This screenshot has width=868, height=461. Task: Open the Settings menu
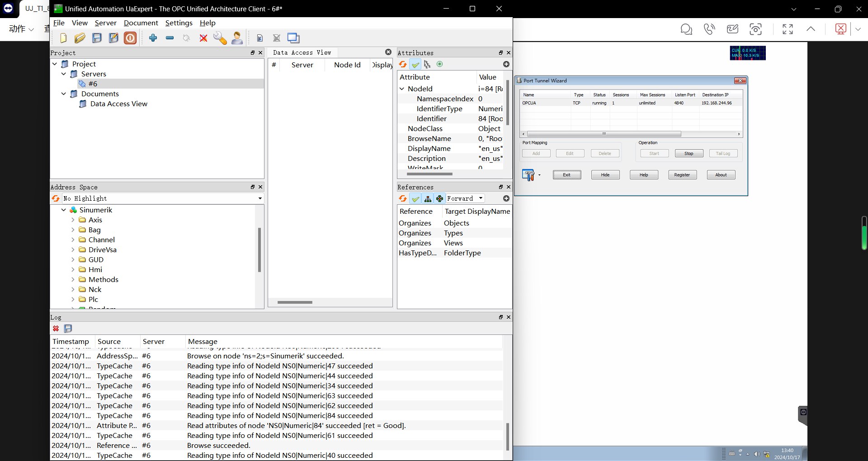pos(179,23)
